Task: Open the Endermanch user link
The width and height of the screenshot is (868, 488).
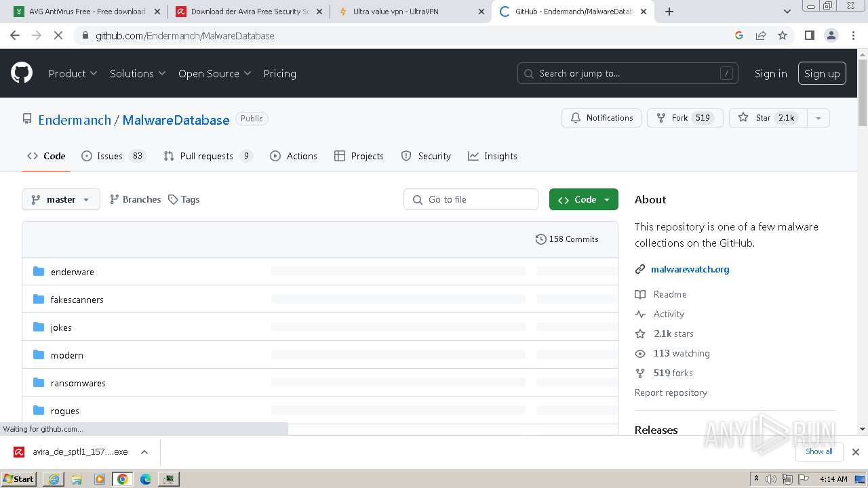Action: point(75,120)
